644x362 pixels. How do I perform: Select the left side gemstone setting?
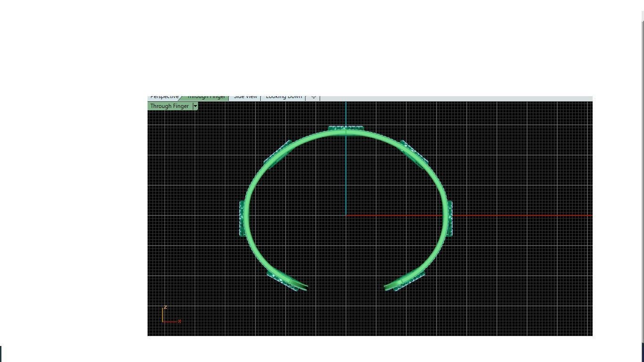pos(242,219)
